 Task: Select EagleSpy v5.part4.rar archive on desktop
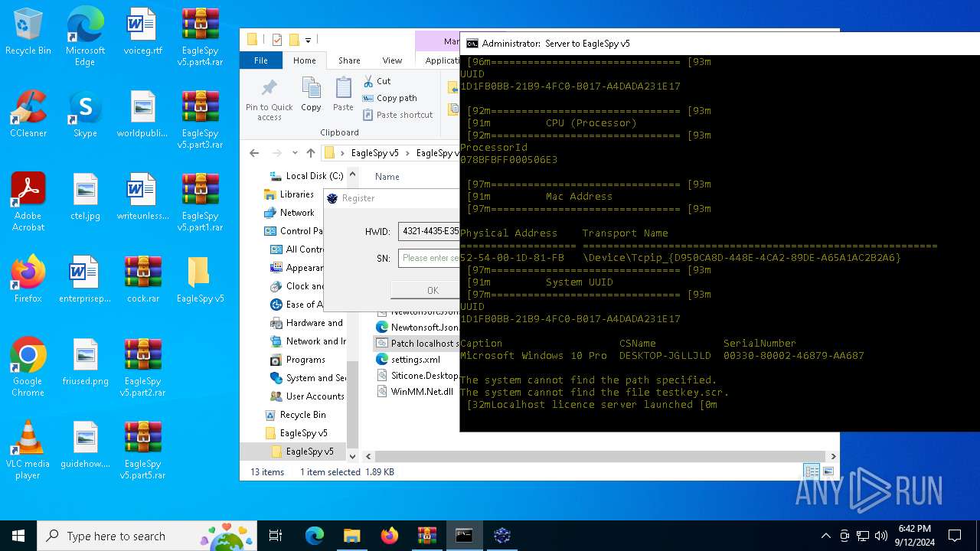coord(201,36)
